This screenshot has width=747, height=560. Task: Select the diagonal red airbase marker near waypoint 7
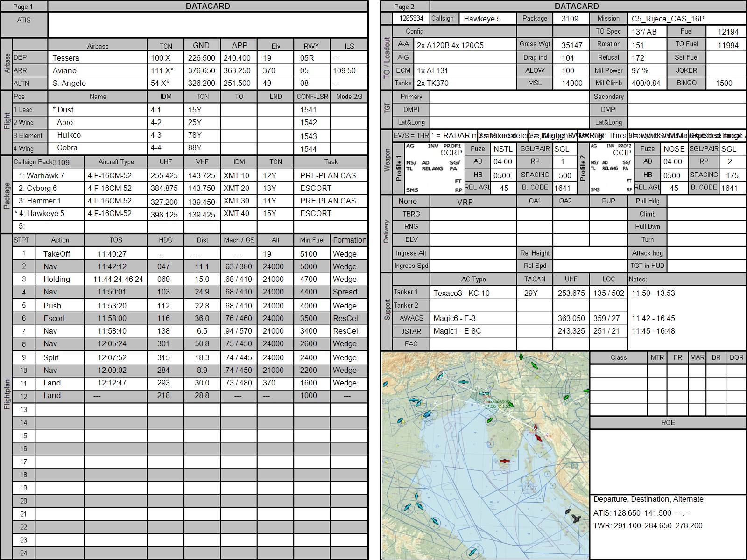point(538,438)
